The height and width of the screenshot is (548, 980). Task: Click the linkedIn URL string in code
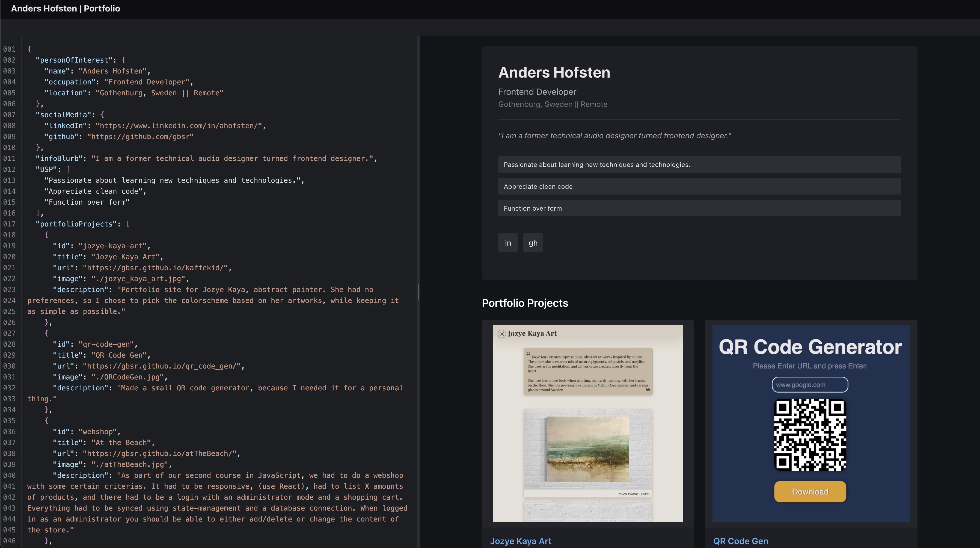pyautogui.click(x=179, y=126)
